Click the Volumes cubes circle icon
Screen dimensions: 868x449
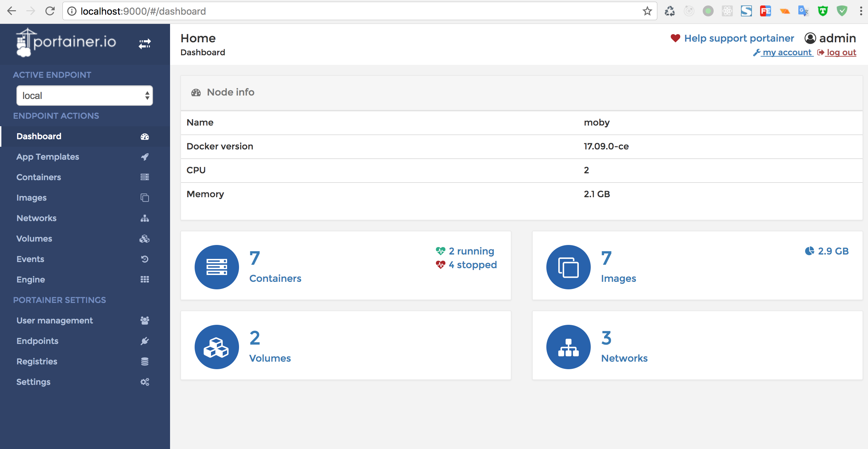coord(216,347)
